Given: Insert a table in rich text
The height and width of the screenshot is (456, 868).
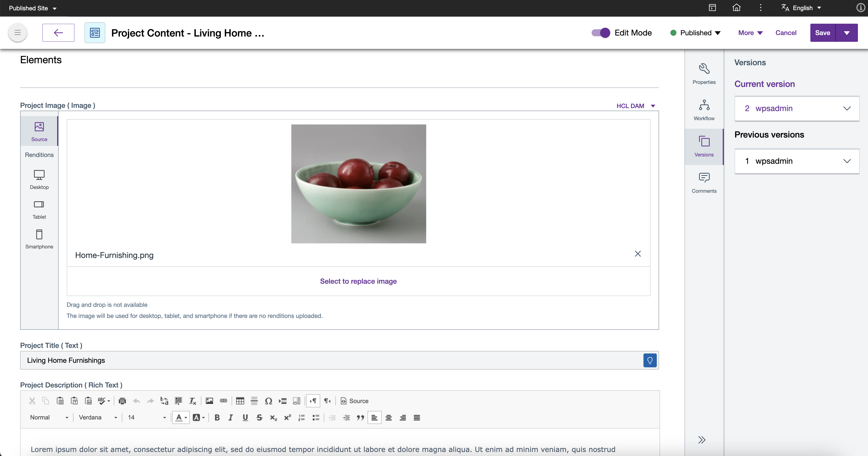Looking at the screenshot, I should (x=240, y=401).
